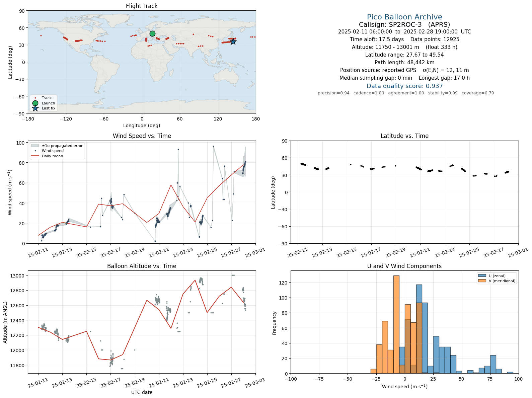Click the 'Median sampling gap: 0 min' text
This screenshot has height=398, width=532.
pos(376,78)
